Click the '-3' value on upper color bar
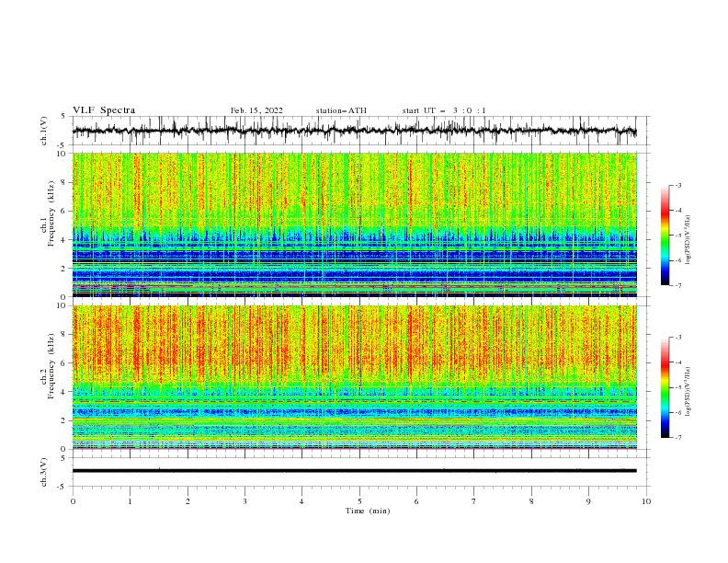This screenshot has height=563, width=728. pos(677,185)
